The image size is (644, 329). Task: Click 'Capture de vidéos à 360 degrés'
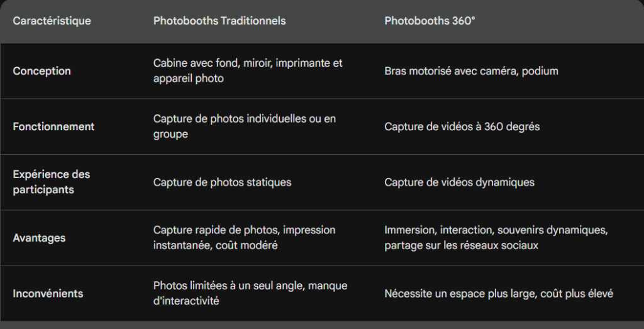click(462, 126)
